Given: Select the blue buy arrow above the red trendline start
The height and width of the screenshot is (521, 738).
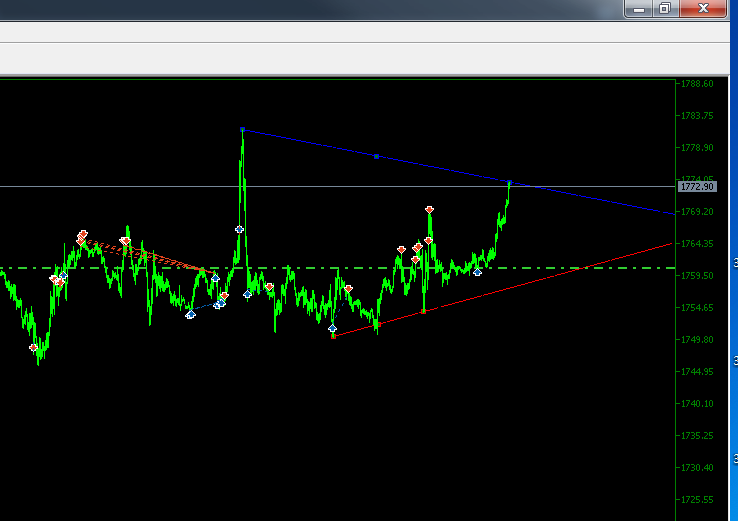Looking at the screenshot, I should click(332, 328).
